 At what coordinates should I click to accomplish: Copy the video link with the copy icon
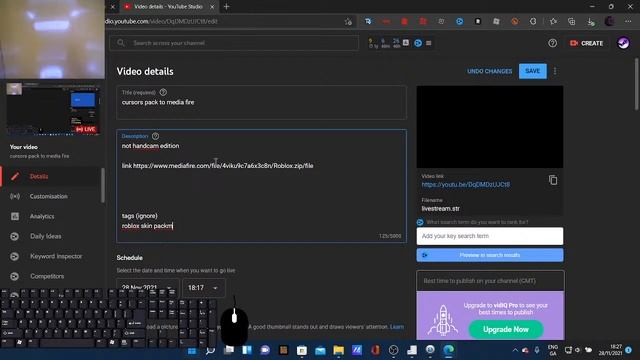553,180
